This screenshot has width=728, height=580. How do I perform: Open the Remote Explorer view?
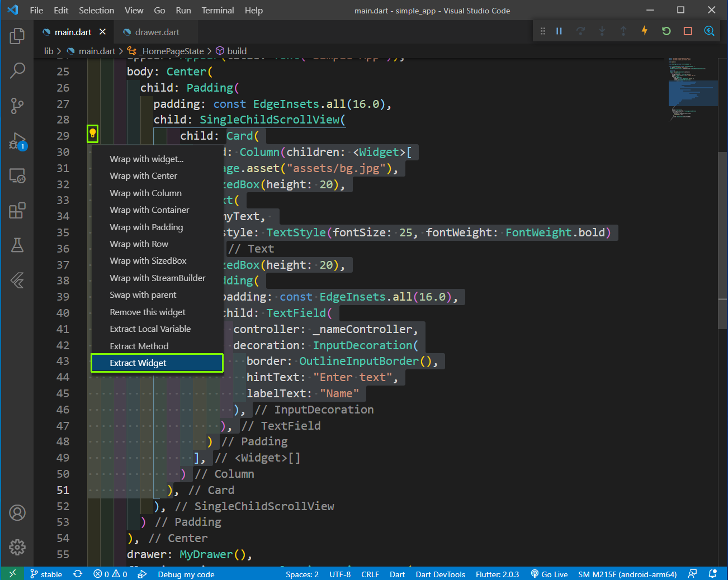tap(17, 176)
